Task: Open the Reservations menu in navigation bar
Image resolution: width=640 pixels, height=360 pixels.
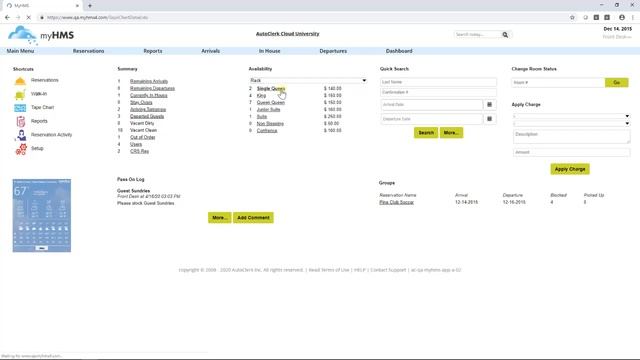Action: [x=89, y=51]
